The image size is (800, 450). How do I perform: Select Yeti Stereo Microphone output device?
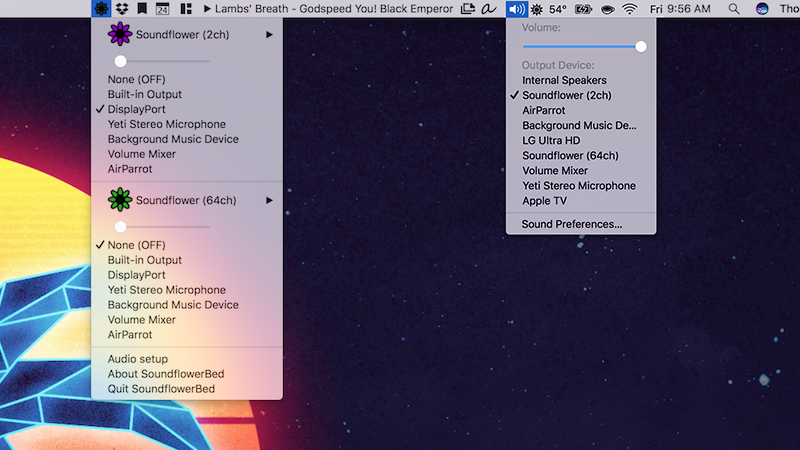click(x=581, y=186)
